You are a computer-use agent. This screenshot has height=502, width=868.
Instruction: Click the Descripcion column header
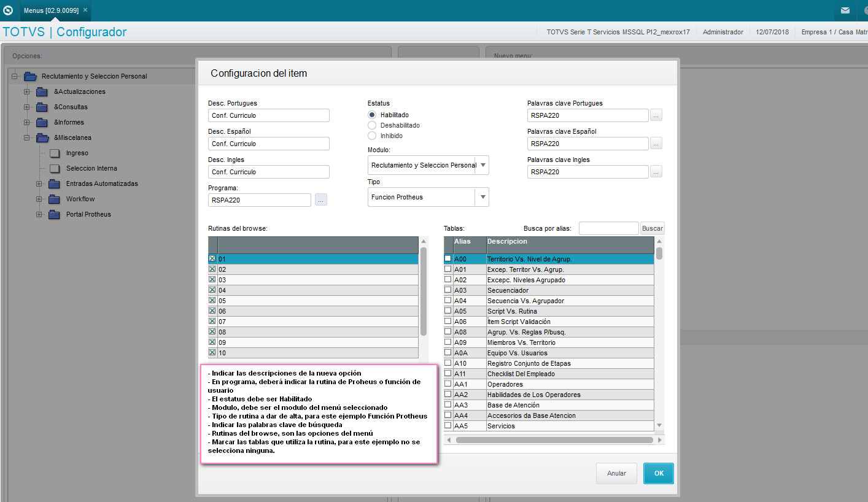570,245
